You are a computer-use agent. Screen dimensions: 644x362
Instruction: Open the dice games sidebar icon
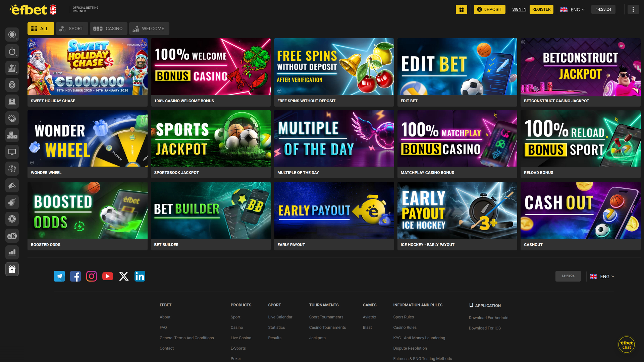click(x=12, y=169)
